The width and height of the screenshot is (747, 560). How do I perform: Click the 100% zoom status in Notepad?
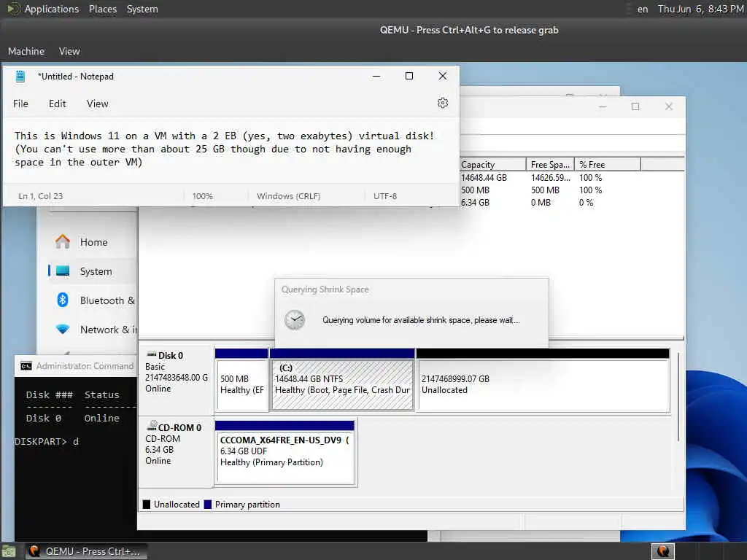coord(203,196)
